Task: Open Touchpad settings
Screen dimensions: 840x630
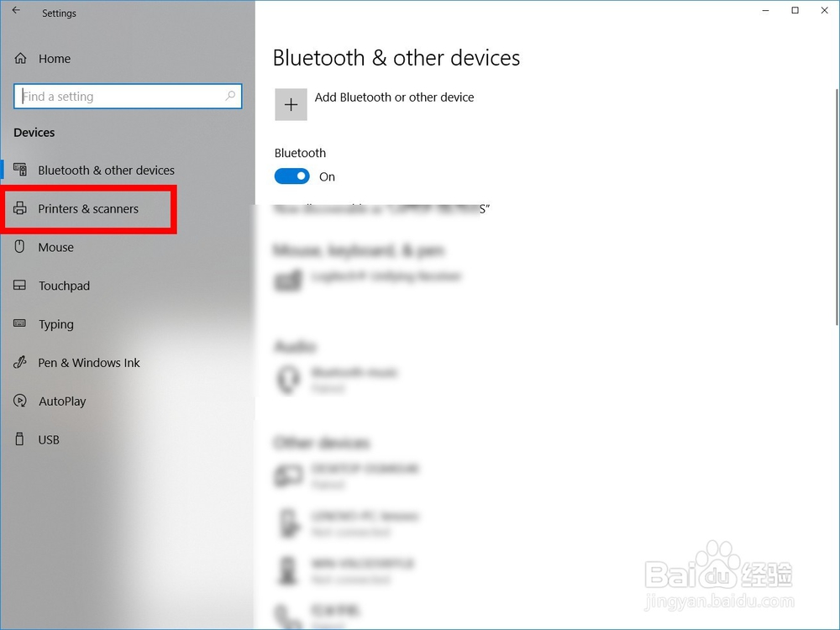Action: pyautogui.click(x=64, y=286)
